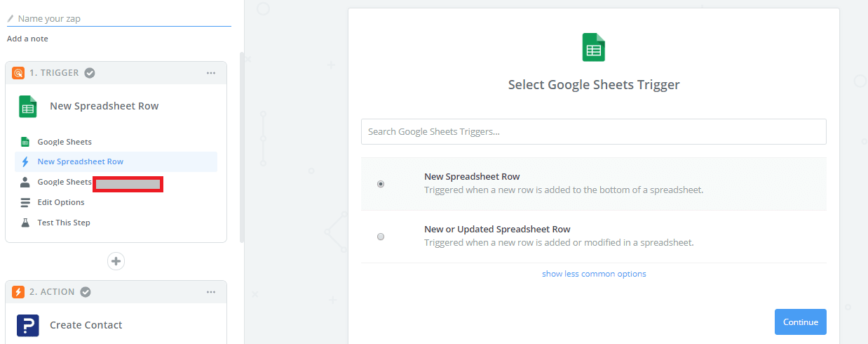The height and width of the screenshot is (344, 868).
Task: Click the person account icon
Action: tap(25, 182)
